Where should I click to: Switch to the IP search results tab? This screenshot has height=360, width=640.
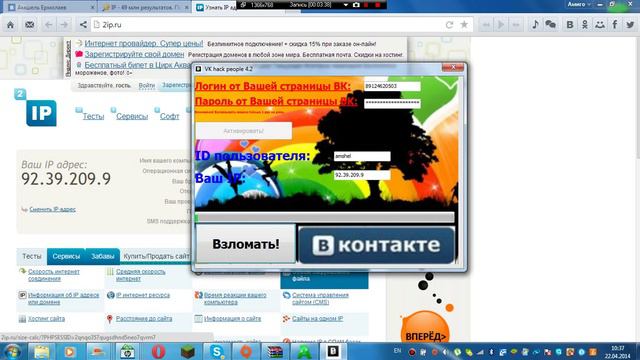[144, 7]
